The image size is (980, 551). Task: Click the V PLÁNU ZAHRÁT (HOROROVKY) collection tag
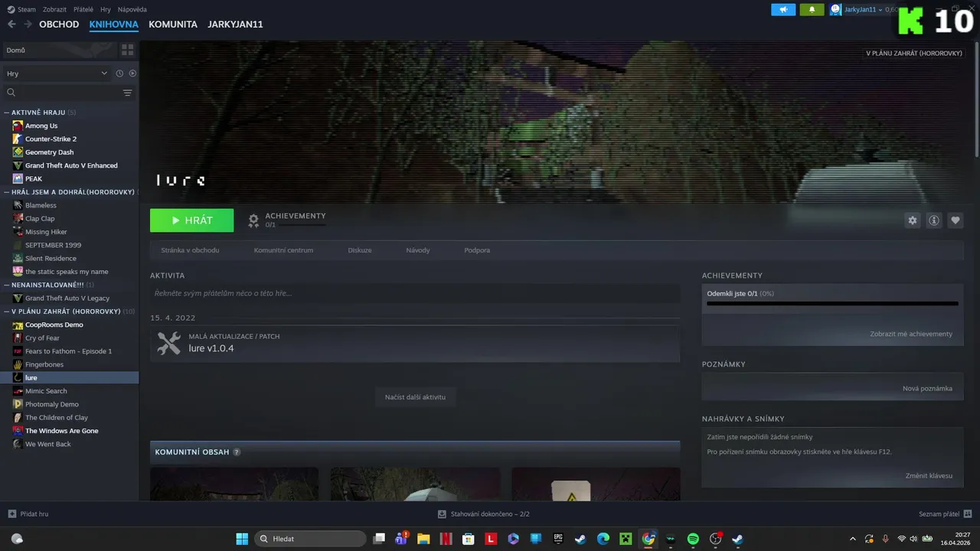click(x=913, y=53)
